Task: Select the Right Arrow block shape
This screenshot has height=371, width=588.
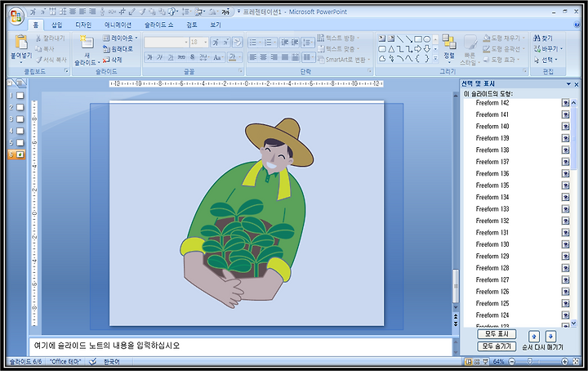Action: click(418, 49)
